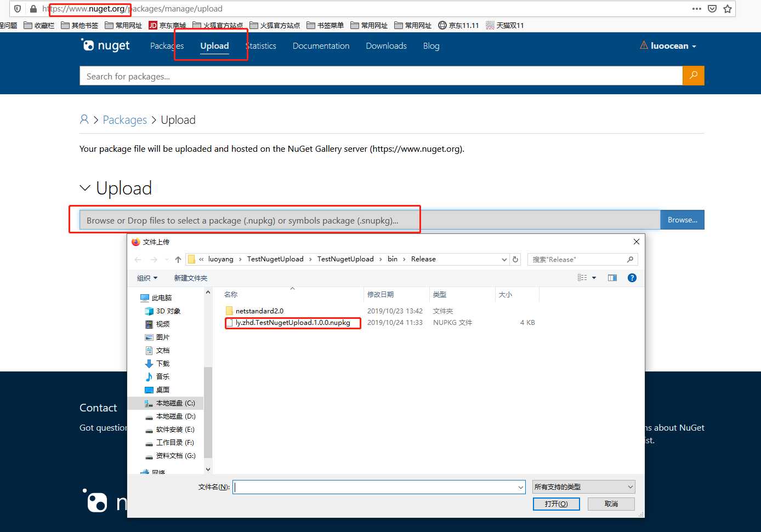
Task: Click the orange search magnifier button
Action: (x=694, y=76)
